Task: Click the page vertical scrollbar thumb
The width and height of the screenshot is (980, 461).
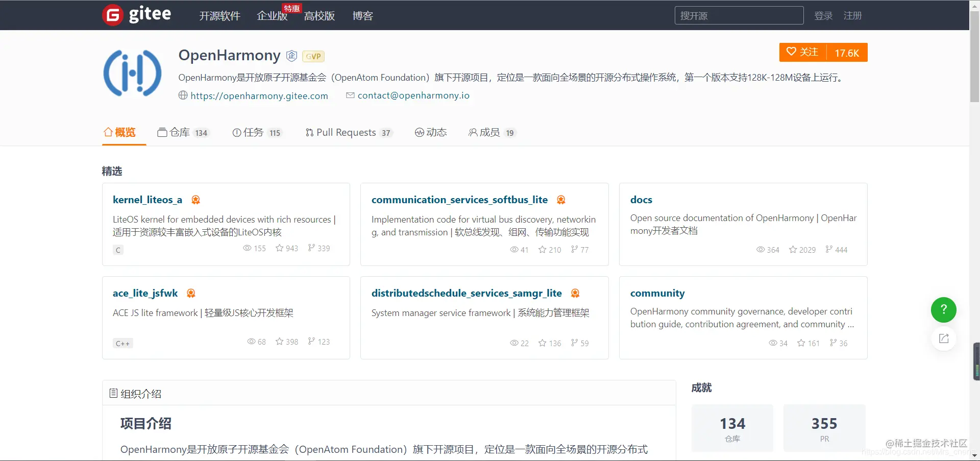Action: (974, 56)
